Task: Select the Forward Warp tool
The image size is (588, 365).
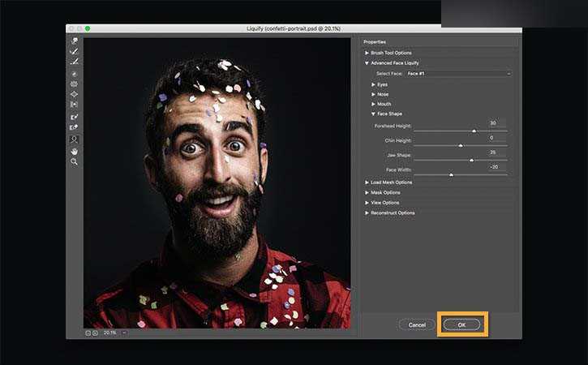Action: pyautogui.click(x=75, y=41)
